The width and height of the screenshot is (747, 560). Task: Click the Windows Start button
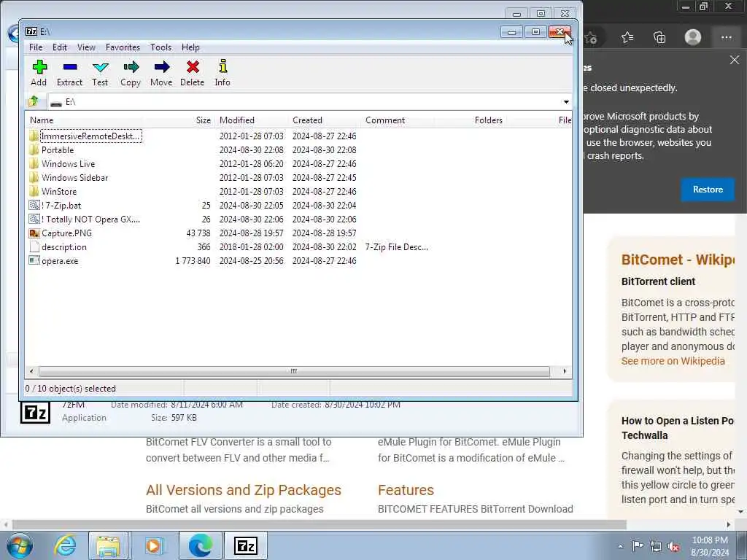(x=20, y=545)
